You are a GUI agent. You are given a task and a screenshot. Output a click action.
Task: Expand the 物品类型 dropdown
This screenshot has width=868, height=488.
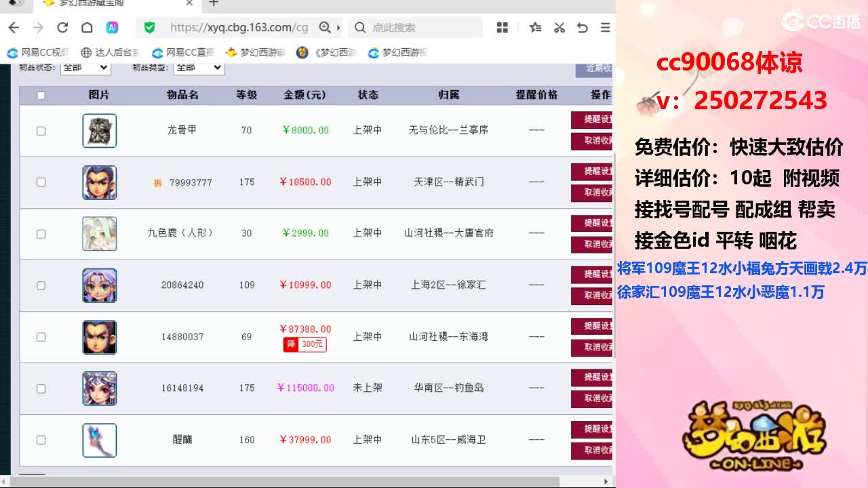199,67
